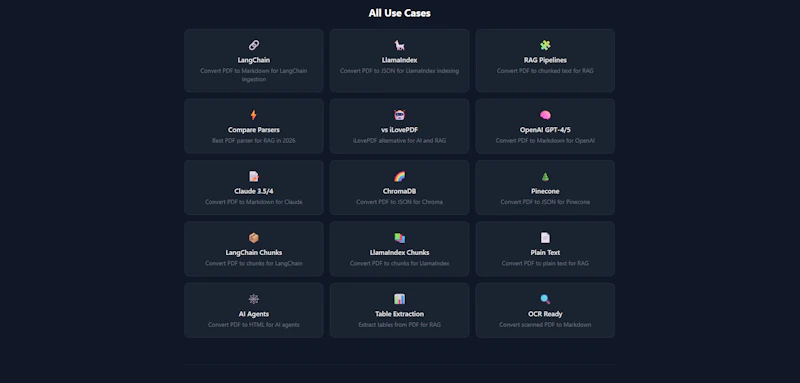Open the vs iLovePDF title link

tap(399, 130)
